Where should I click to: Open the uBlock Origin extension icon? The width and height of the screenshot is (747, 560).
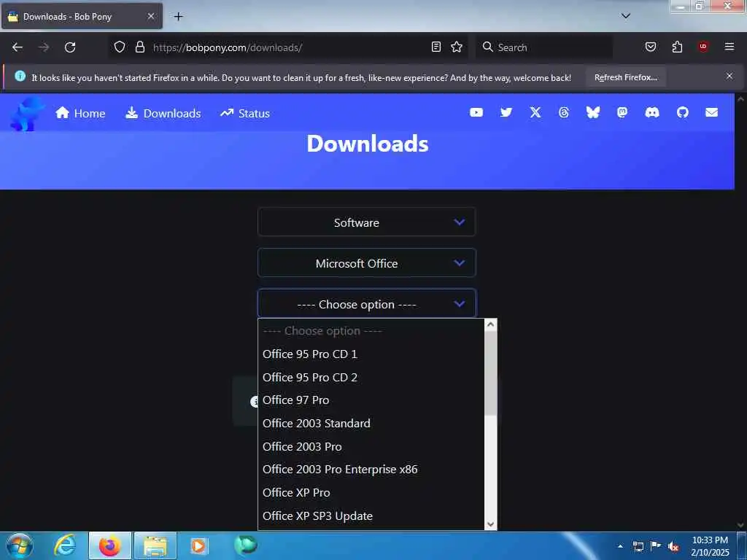coord(703,47)
